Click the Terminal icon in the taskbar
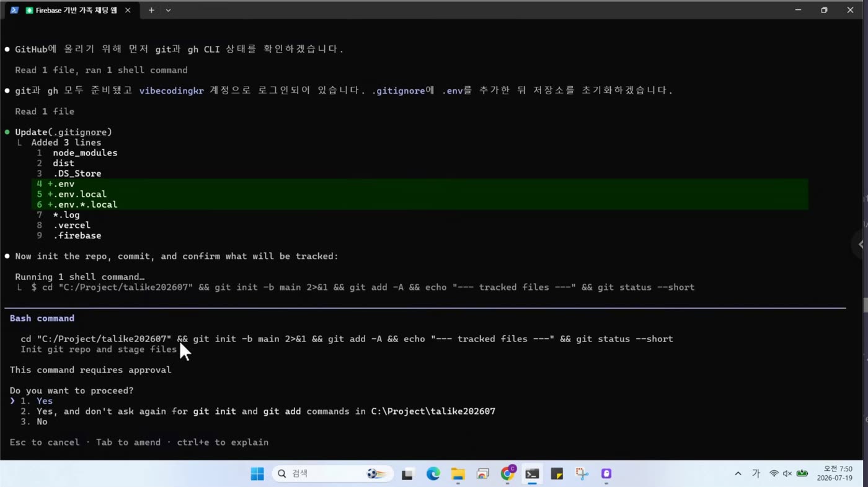This screenshot has width=868, height=487. click(x=532, y=474)
